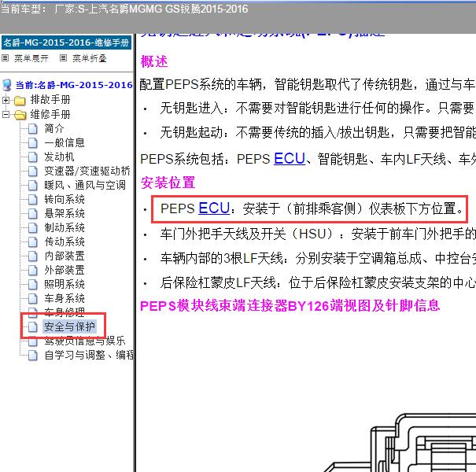Click the 排故手册 folder icon
This screenshot has height=472, width=476.
click(x=20, y=100)
